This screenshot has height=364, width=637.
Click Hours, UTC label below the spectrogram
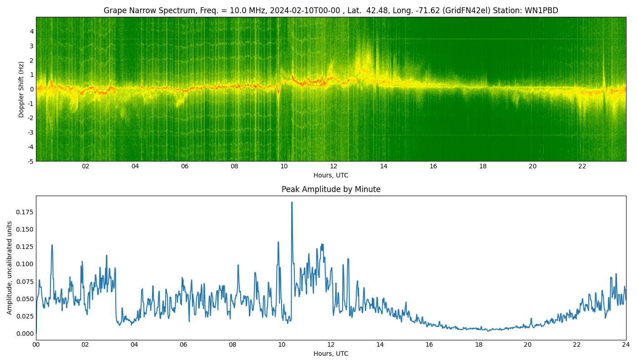click(x=331, y=175)
